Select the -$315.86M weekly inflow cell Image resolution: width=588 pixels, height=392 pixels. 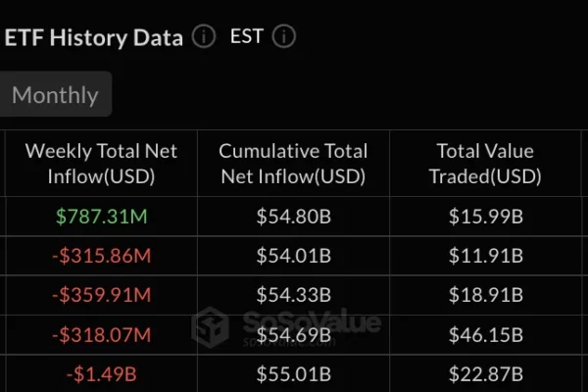coord(101,257)
